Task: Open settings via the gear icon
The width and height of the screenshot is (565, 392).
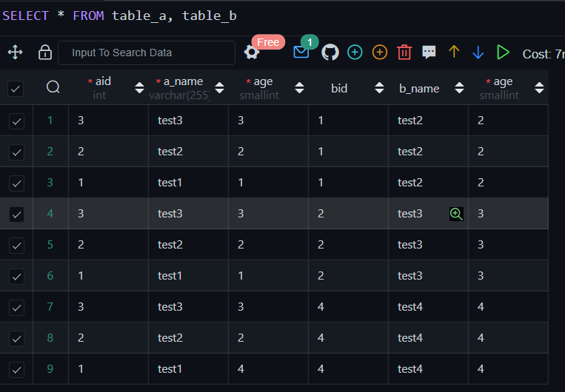Action: [x=252, y=53]
